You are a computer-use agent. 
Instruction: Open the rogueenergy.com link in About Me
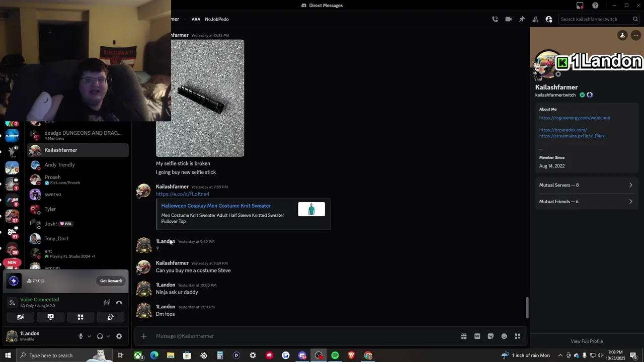575,118
